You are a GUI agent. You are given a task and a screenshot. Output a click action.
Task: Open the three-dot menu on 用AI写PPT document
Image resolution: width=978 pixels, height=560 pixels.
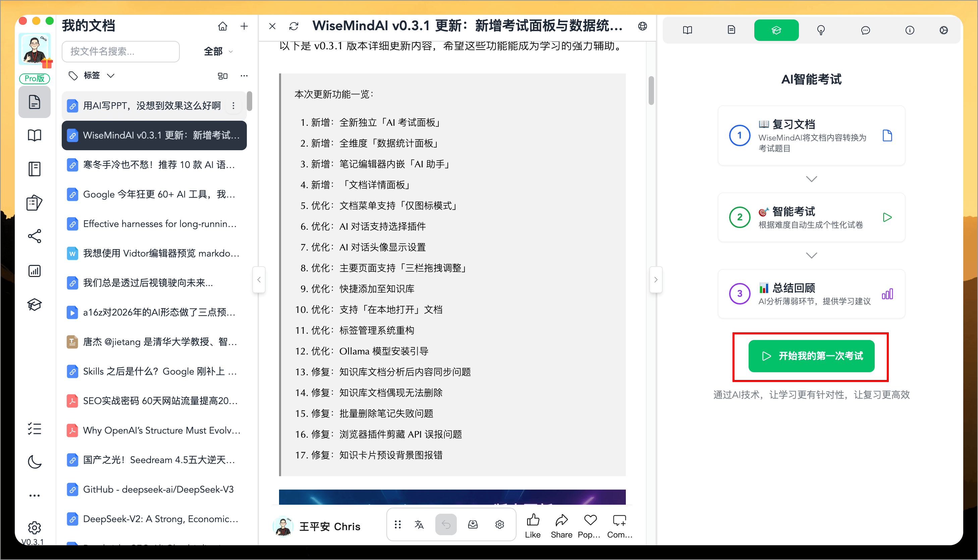point(233,105)
